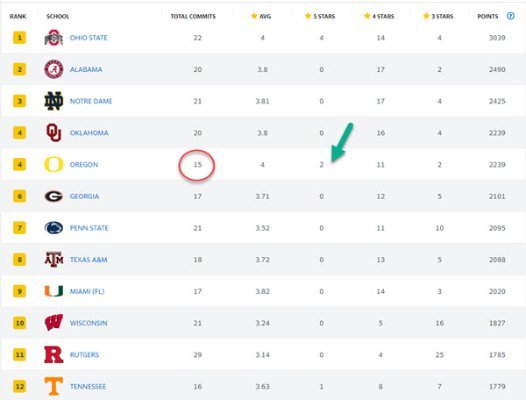Open the Notre Dame school link
The height and width of the screenshot is (400, 526).
pyautogui.click(x=91, y=101)
